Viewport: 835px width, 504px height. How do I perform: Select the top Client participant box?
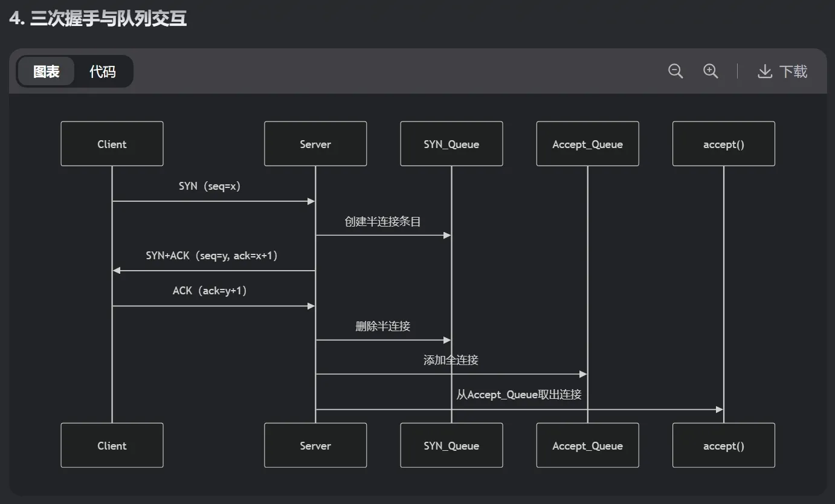pyautogui.click(x=112, y=144)
